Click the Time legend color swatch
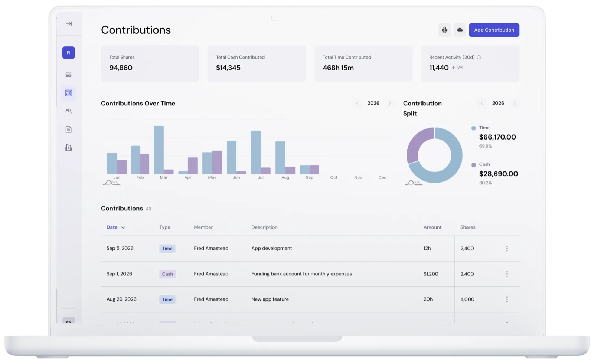This screenshot has height=364, width=594. (473, 128)
